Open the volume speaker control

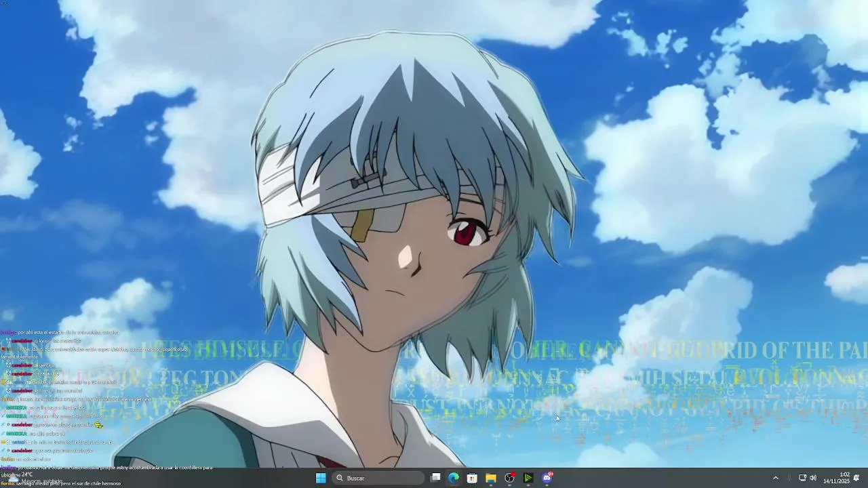(x=813, y=478)
